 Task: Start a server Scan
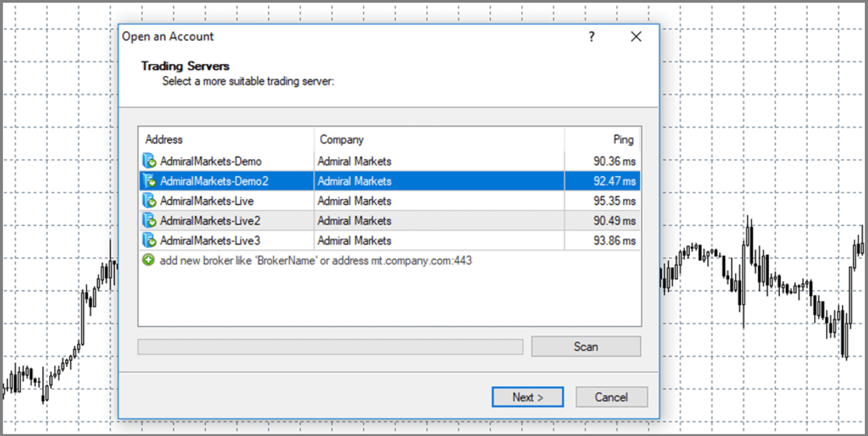click(586, 346)
